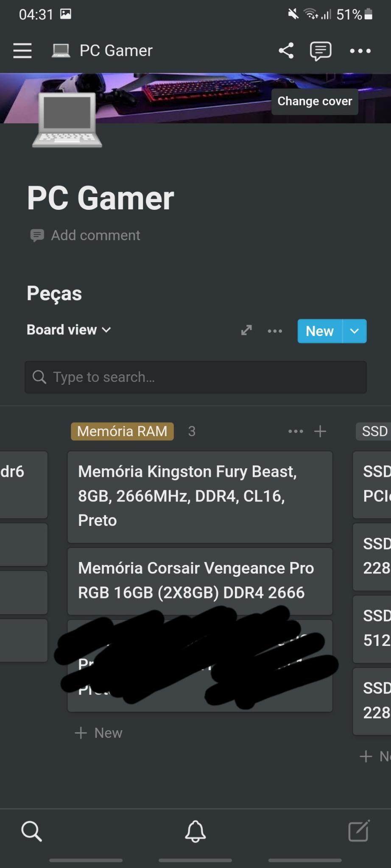Click the Change cover button

(315, 101)
